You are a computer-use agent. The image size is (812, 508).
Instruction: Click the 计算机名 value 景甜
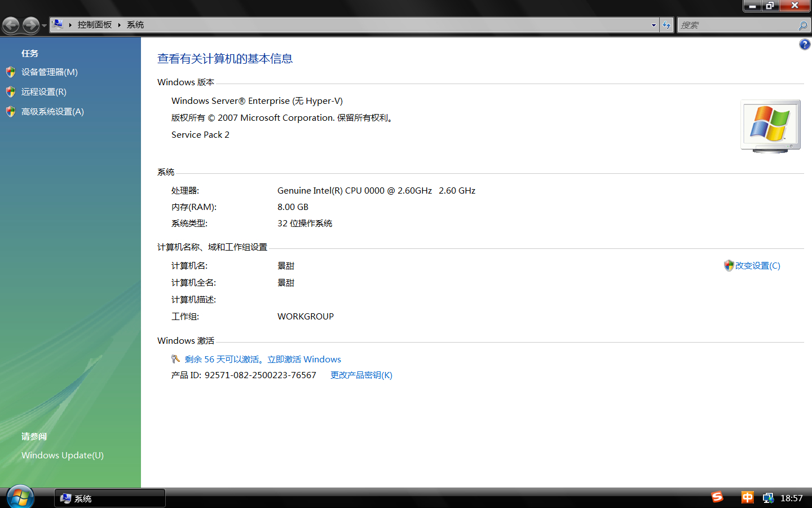coord(286,266)
